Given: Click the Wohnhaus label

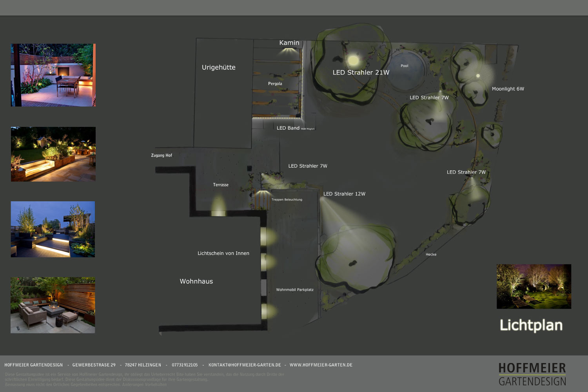Looking at the screenshot, I should pos(196,281).
